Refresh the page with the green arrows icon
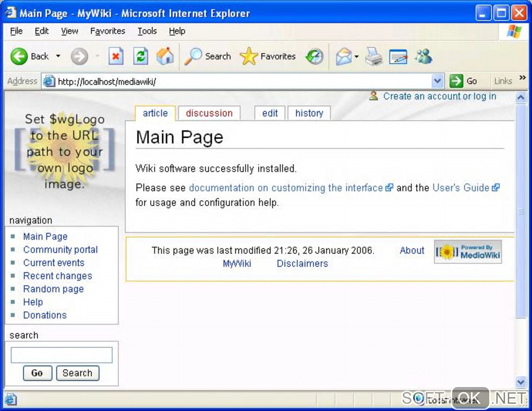The width and height of the screenshot is (532, 411). click(140, 56)
